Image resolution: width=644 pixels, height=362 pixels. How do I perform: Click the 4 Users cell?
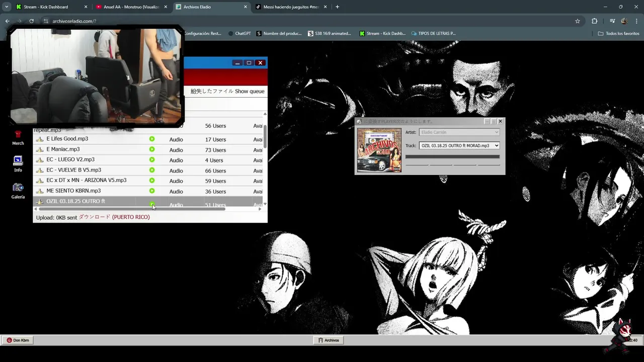click(214, 160)
